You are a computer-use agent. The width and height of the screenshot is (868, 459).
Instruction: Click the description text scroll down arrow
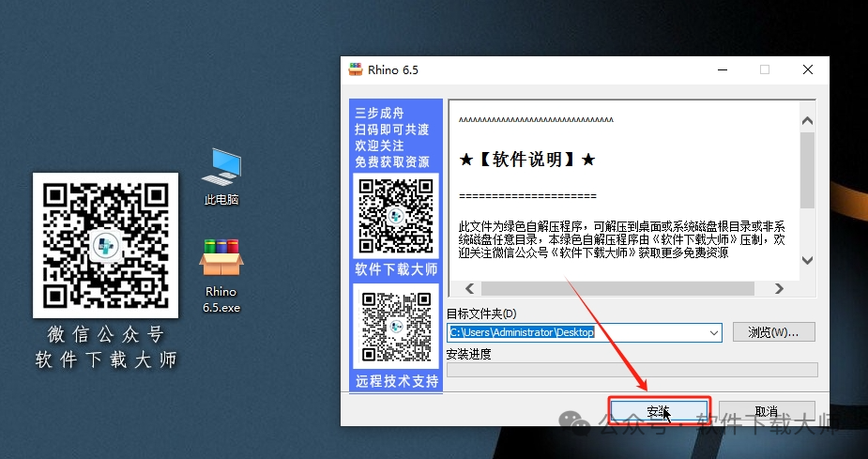807,260
